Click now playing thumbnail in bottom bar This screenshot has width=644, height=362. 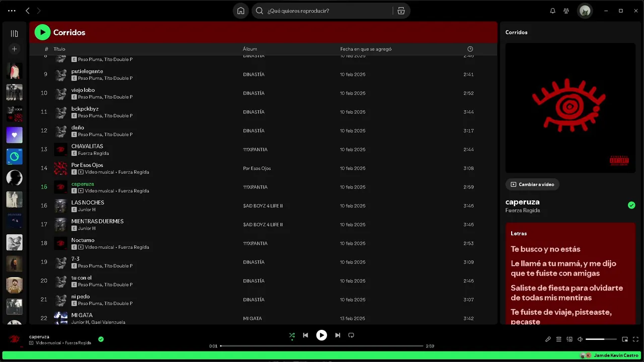[x=15, y=339]
